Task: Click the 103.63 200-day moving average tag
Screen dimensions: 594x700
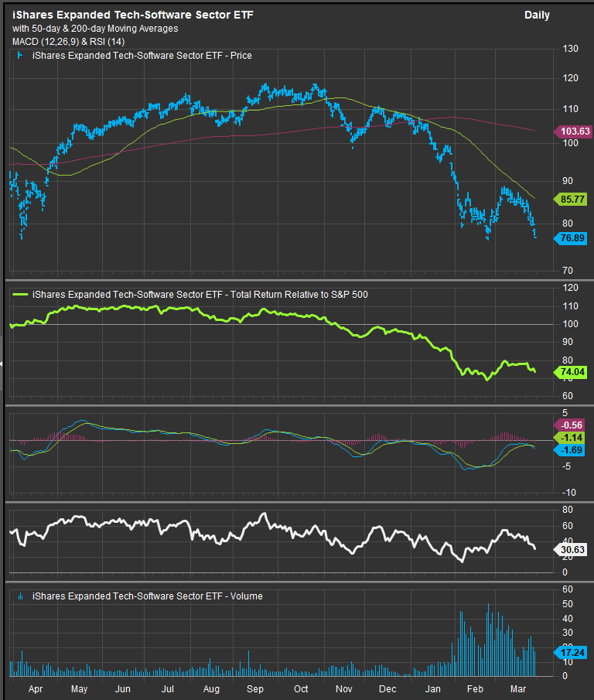Action: click(573, 131)
